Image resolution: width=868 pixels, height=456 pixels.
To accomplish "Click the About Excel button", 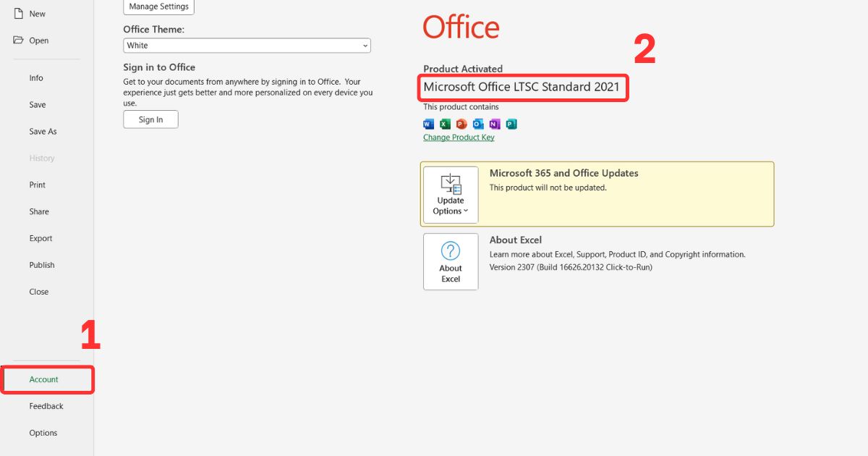I will (451, 261).
